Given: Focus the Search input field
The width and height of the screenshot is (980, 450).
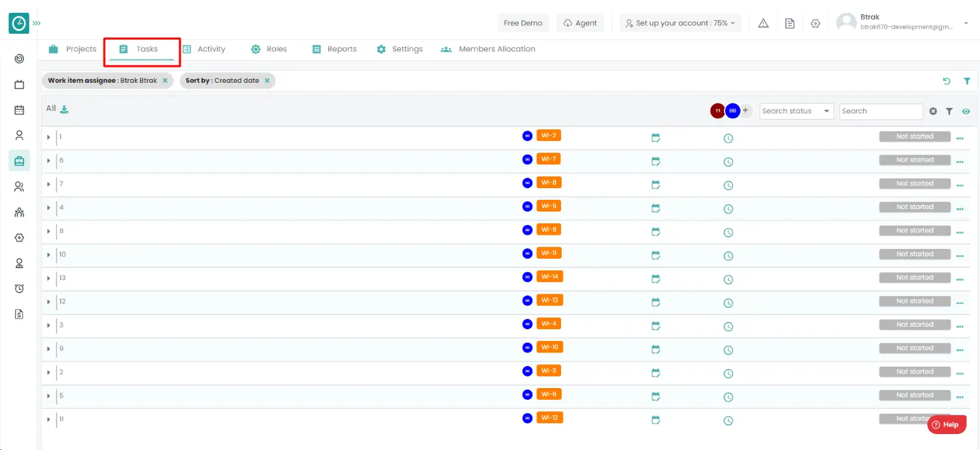Looking at the screenshot, I should (x=881, y=111).
